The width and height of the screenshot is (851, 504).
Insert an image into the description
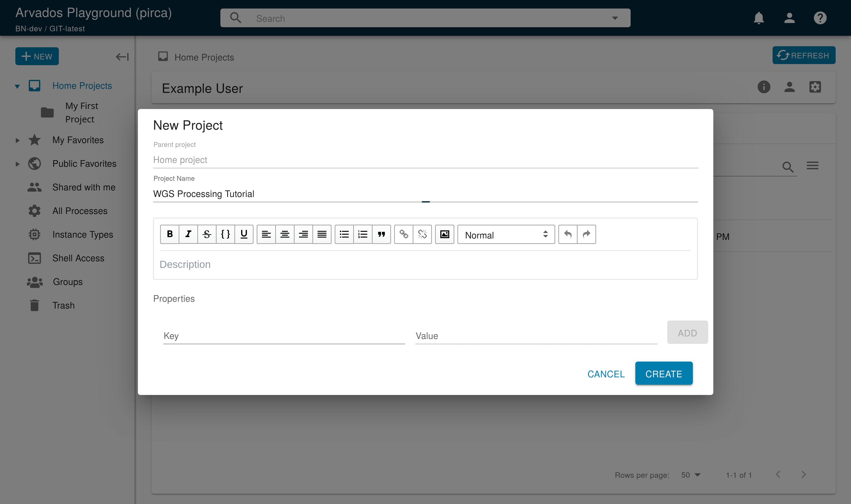(x=445, y=234)
